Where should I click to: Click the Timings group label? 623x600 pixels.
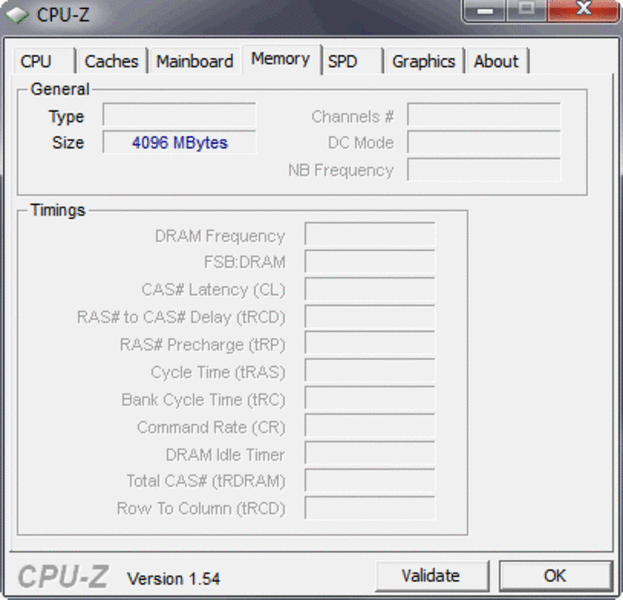58,210
